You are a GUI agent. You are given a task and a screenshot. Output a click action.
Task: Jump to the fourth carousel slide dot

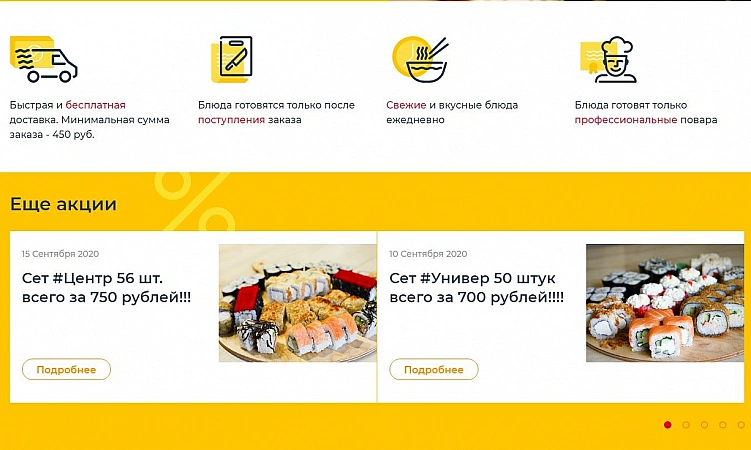click(x=723, y=425)
